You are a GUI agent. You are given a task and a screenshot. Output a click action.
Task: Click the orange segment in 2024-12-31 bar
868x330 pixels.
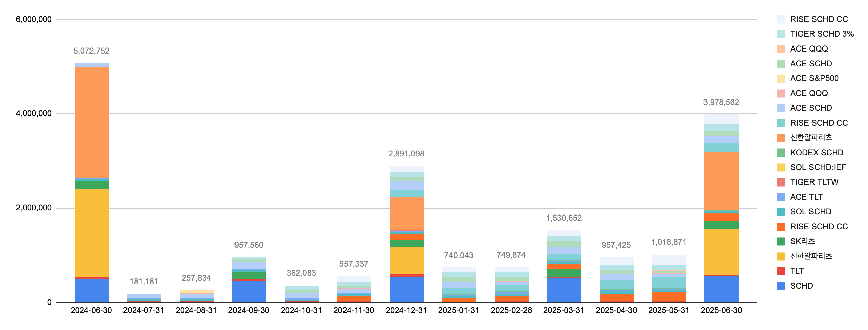[406, 213]
